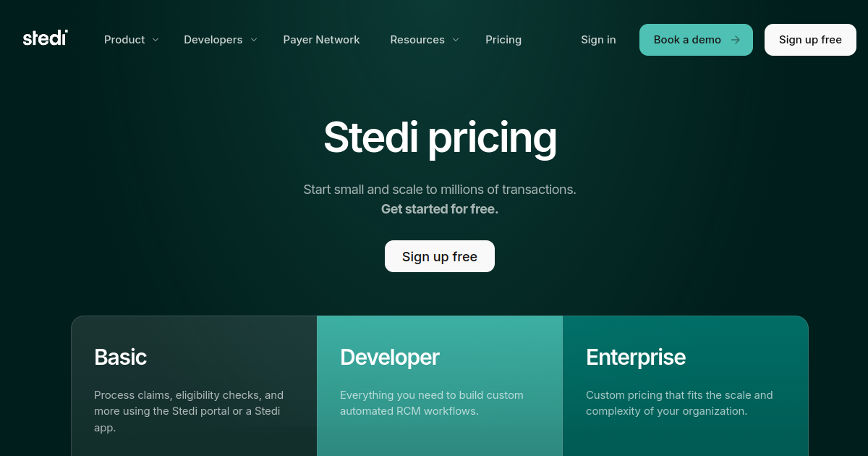Select the Enterprise plan card title
This screenshot has height=456, width=868.
636,357
